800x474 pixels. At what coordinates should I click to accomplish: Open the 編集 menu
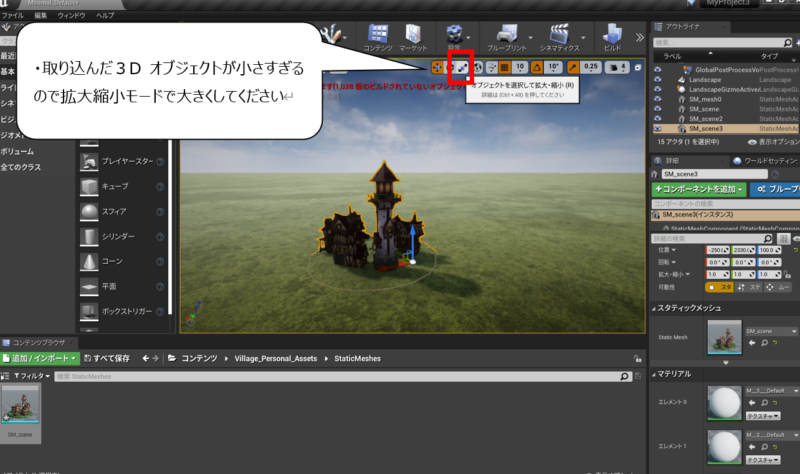pyautogui.click(x=40, y=15)
